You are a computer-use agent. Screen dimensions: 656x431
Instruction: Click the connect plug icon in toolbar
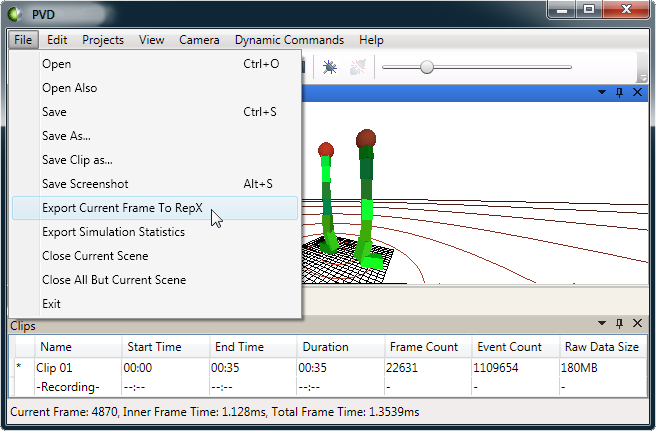click(330, 68)
